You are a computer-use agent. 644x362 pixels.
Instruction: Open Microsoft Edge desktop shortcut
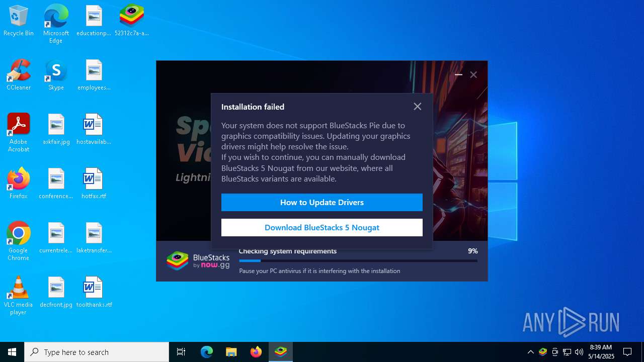coord(56,24)
